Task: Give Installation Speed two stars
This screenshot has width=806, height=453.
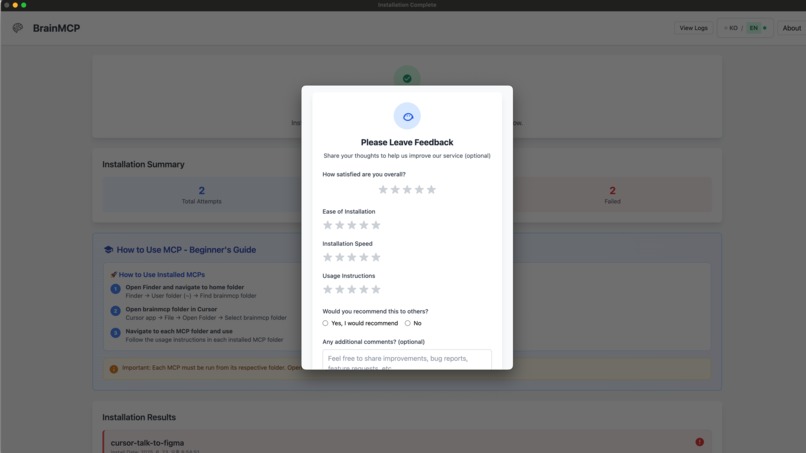Action: pos(340,257)
